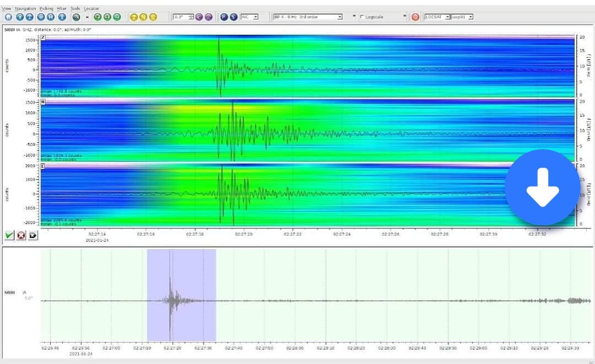This screenshot has width=595, height=364.
Task: Open the Picking menu
Action: tap(47, 9)
